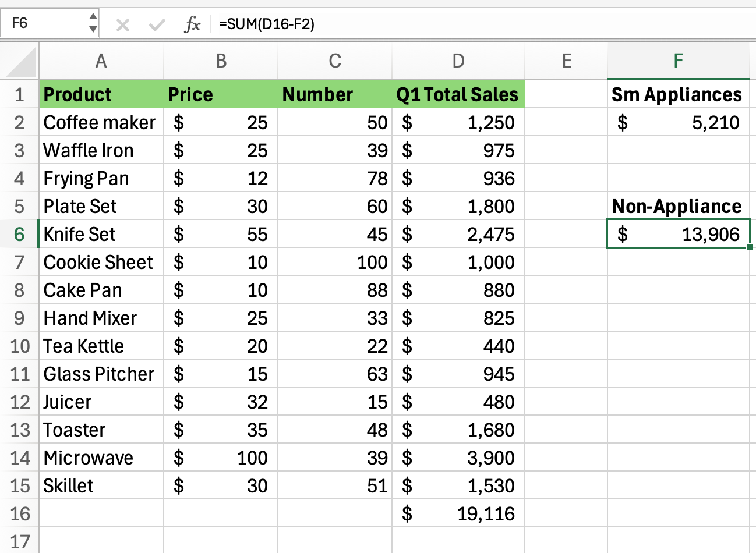Viewport: 756px width, 553px height.
Task: Select the Tea Kettle sales cell showing 440
Action: tap(458, 346)
